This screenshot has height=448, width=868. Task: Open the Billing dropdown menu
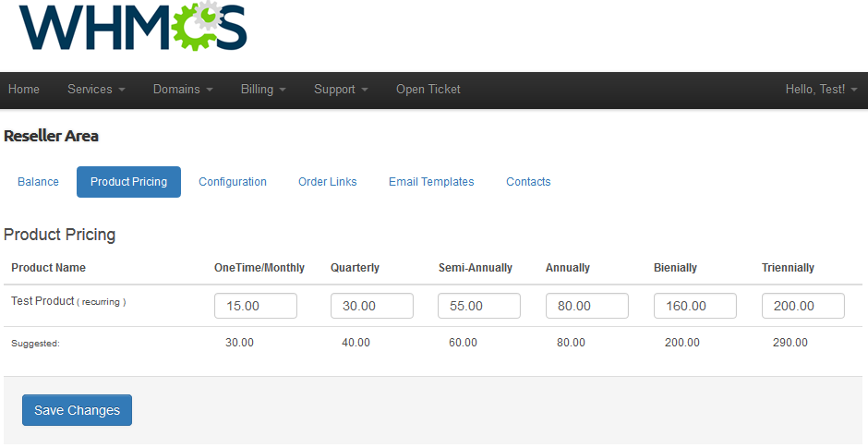[263, 90]
